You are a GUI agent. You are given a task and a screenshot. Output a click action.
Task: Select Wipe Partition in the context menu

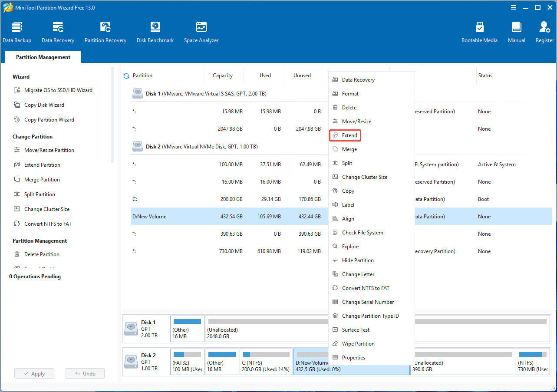(x=358, y=344)
